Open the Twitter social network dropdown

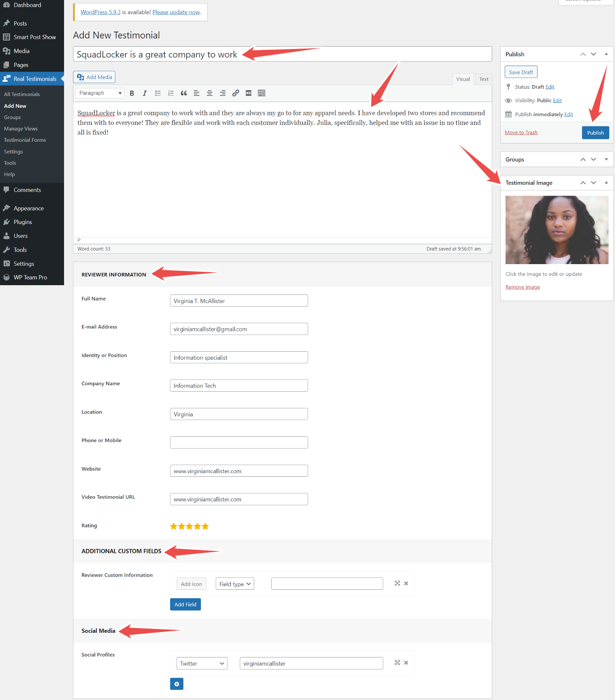pyautogui.click(x=202, y=664)
